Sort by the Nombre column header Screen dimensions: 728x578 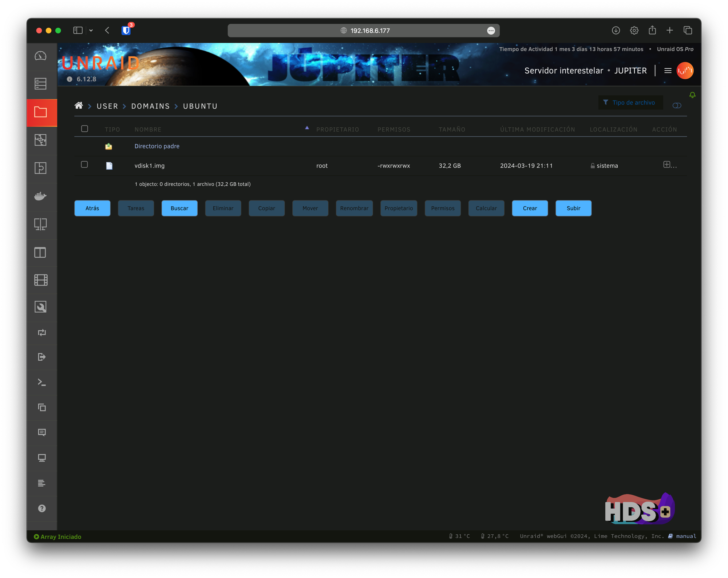[148, 129]
